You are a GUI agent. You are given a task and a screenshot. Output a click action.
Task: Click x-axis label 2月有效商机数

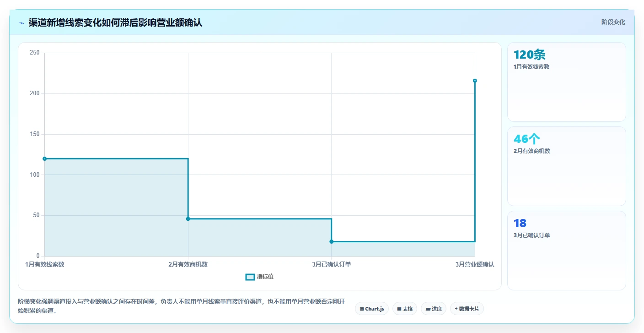(x=188, y=264)
